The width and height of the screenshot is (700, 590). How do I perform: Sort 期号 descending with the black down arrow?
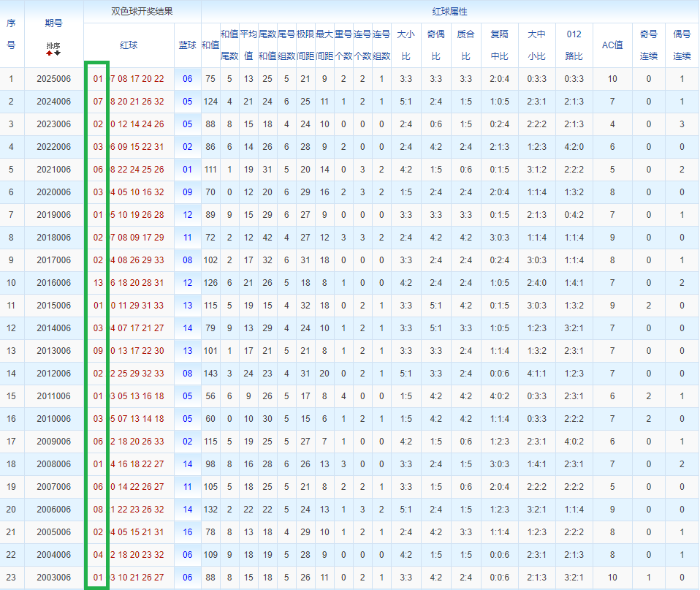[57, 53]
